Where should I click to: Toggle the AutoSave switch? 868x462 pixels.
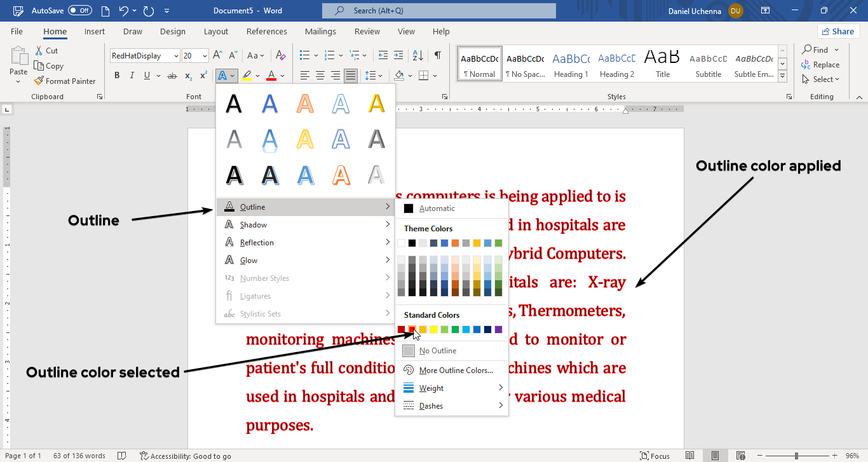coord(80,11)
